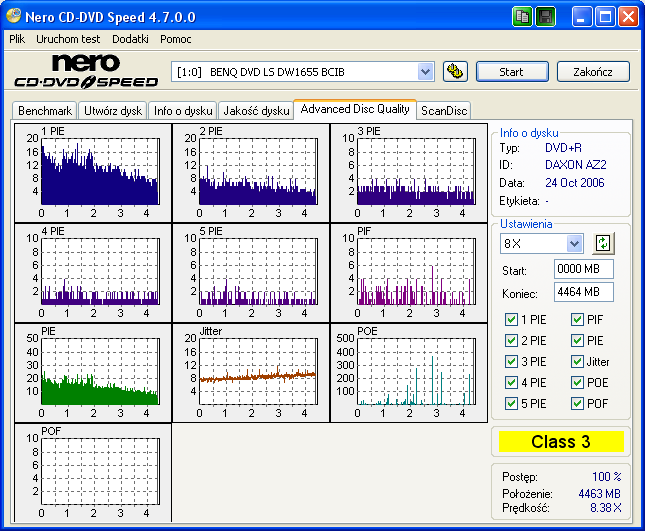This screenshot has height=531, width=645.
Task: Open drive options icon next to drive selector
Action: click(455, 72)
